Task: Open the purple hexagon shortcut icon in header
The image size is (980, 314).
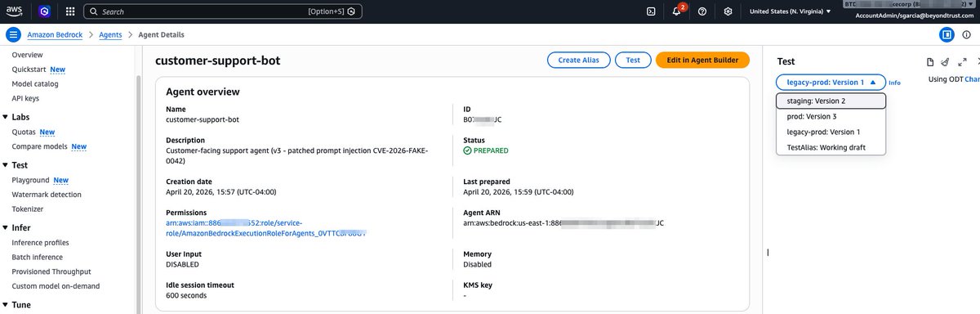Action: click(44, 11)
